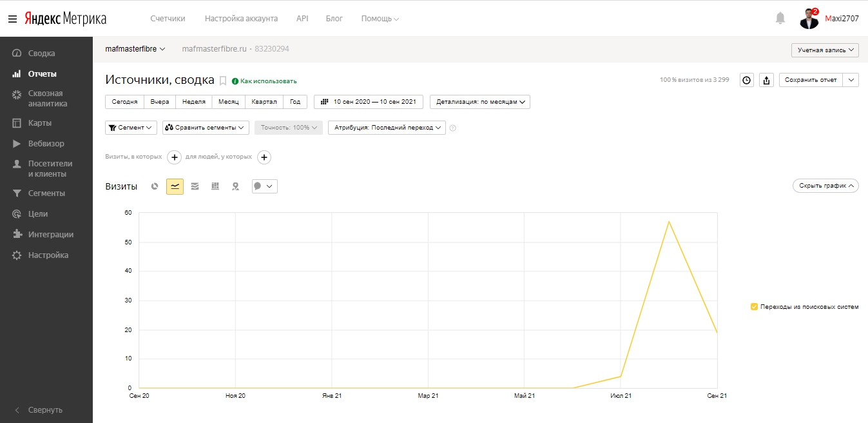Screen dimensions: 868x423
Task: Select the map chart icon
Action: (236, 186)
